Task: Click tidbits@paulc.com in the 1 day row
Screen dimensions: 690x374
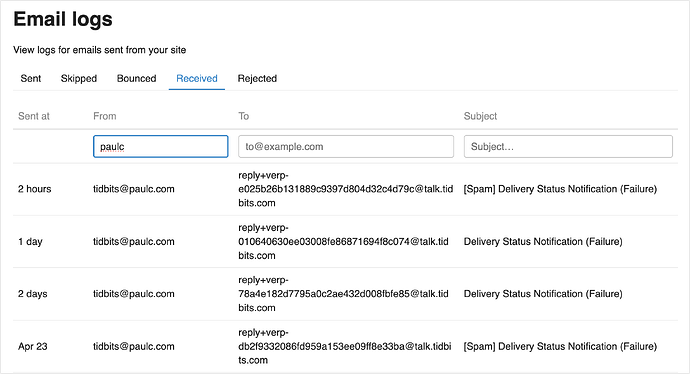Action: tap(134, 242)
